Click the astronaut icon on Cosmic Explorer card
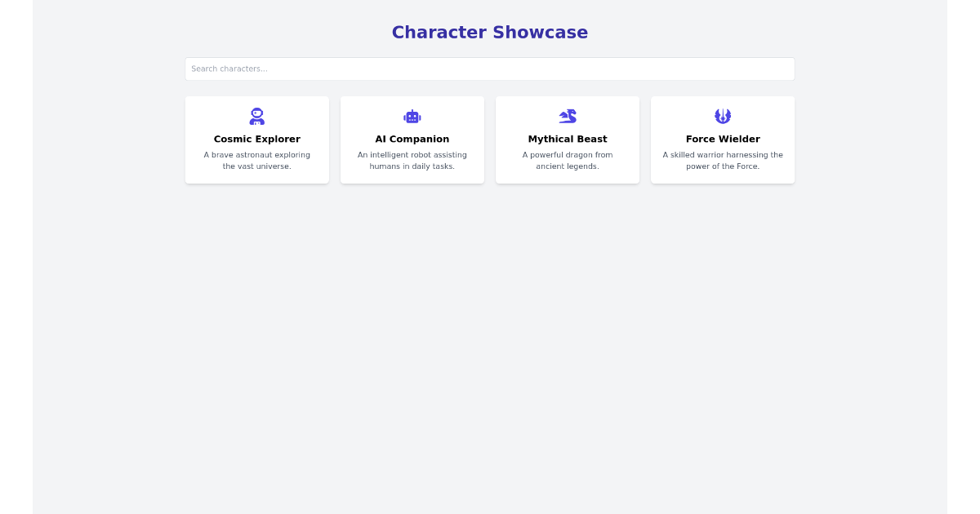This screenshot has width=980, height=514. coord(257,116)
